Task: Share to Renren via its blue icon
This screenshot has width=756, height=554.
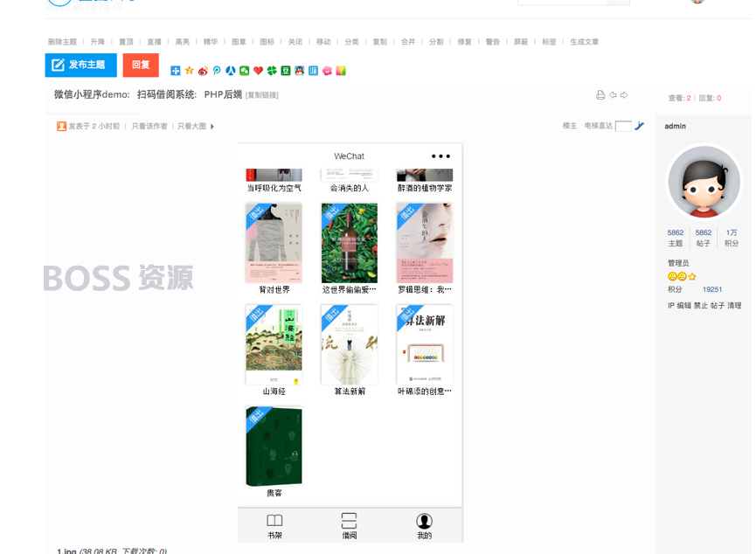Action: pyautogui.click(x=231, y=71)
